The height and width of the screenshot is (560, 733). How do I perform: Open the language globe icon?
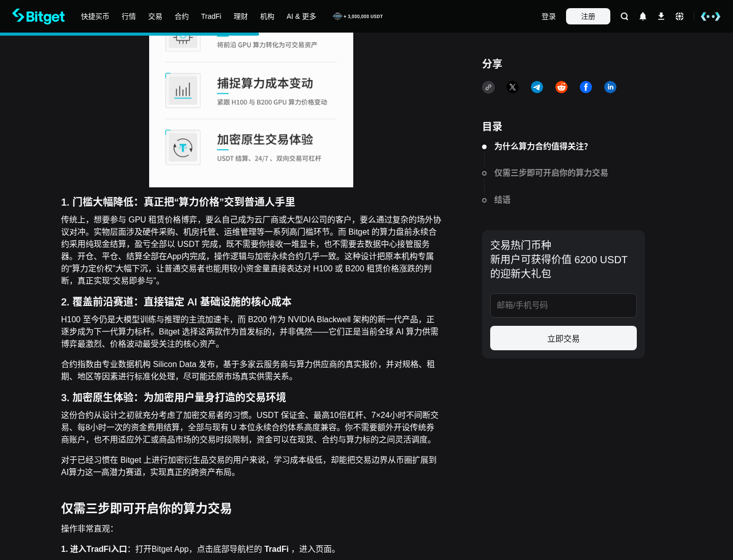click(680, 16)
